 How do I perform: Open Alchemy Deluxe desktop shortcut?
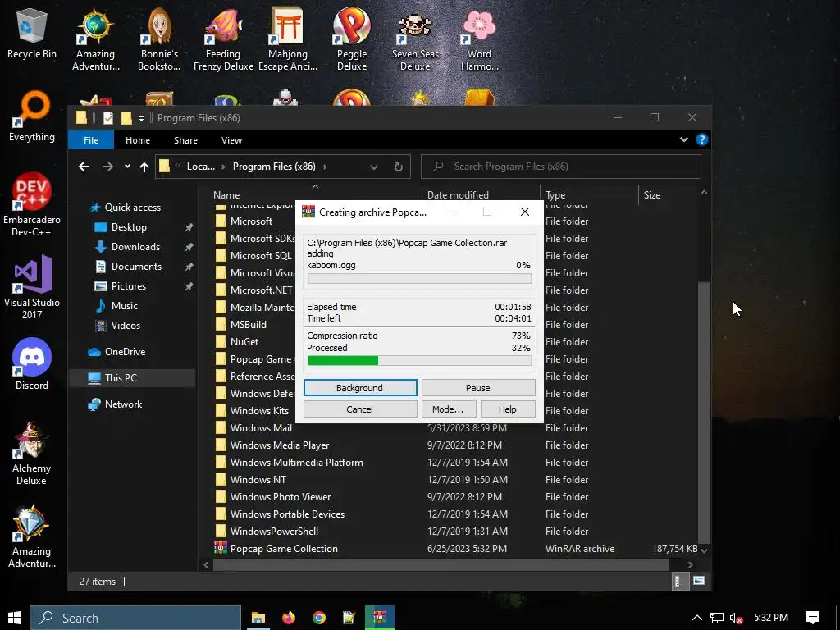pyautogui.click(x=32, y=454)
